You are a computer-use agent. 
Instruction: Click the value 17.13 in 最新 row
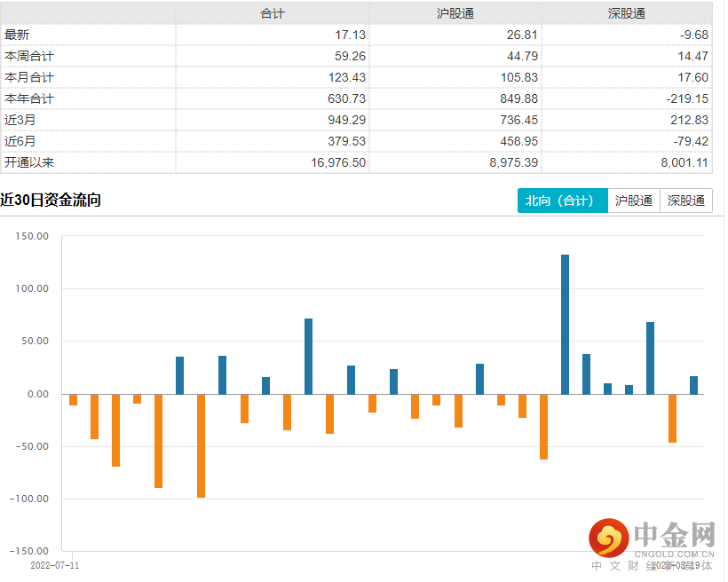click(x=350, y=35)
